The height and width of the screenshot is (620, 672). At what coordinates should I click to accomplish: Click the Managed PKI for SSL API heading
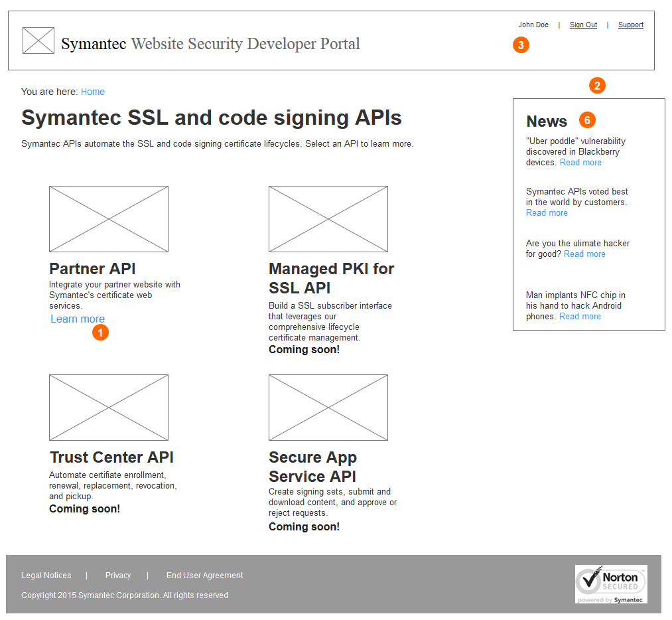331,278
